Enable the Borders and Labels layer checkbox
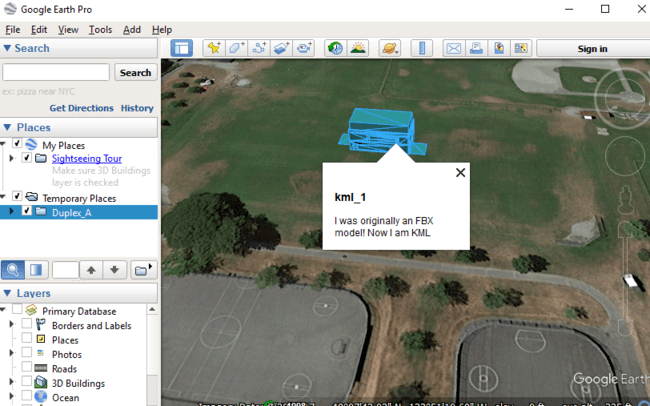The width and height of the screenshot is (650, 406). click(27, 323)
